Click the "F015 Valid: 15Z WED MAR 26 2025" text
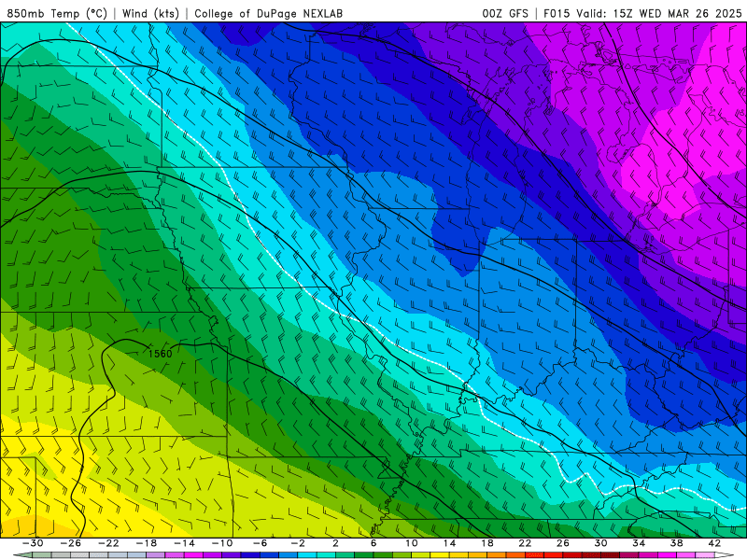 [x=643, y=14]
